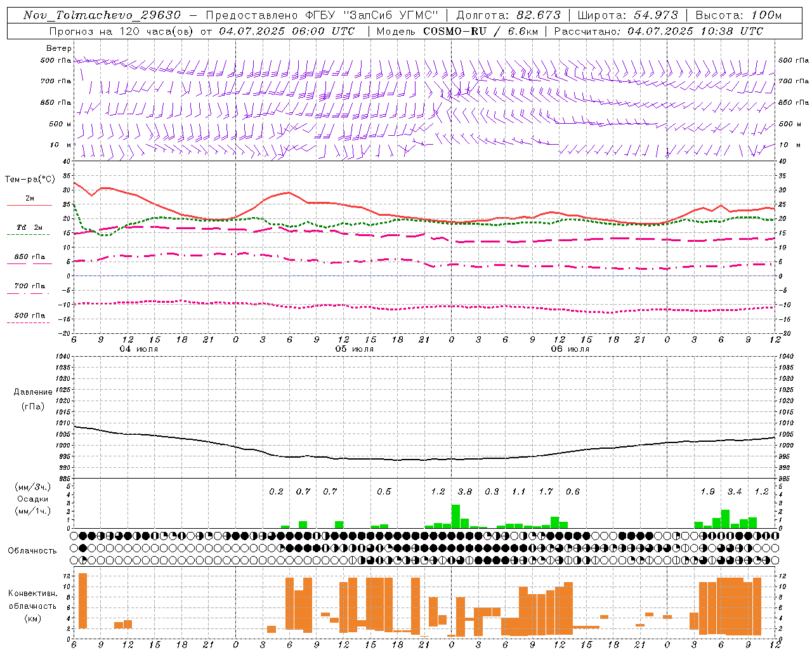Image resolution: width=812 pixels, height=650 pixels.
Task: Click the Тем-ра(°C) panel label
Action: (30, 180)
